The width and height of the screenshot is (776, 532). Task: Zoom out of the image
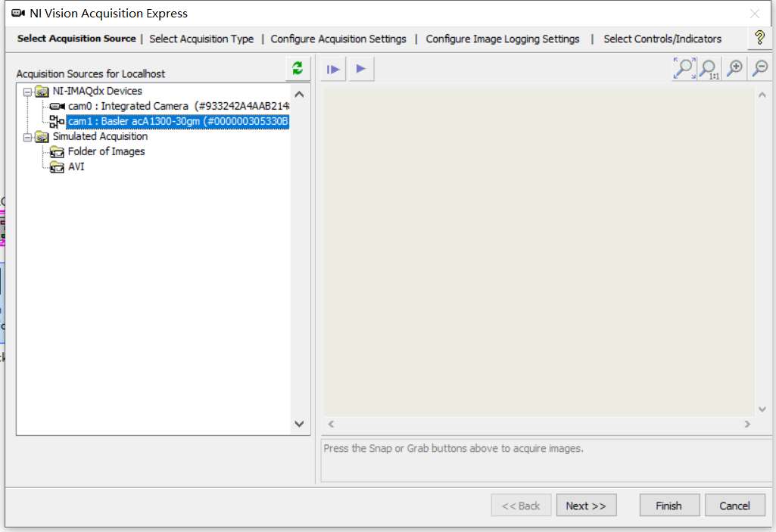click(760, 68)
